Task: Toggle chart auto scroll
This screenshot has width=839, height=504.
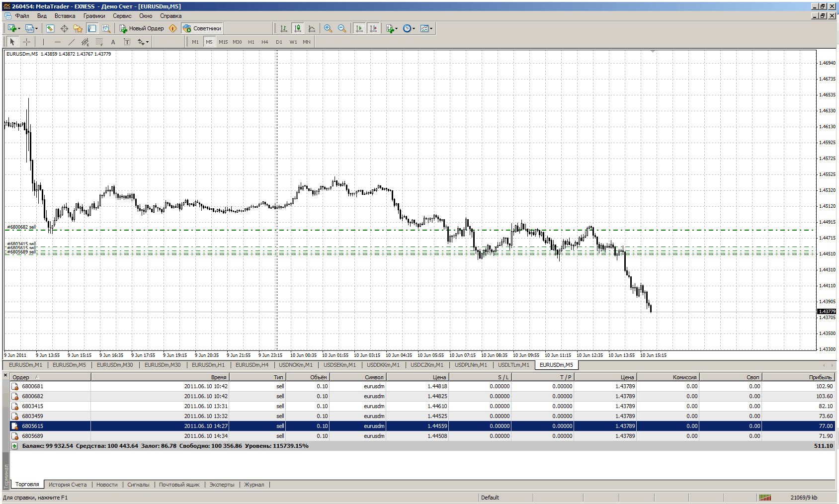Action: pyautogui.click(x=359, y=28)
